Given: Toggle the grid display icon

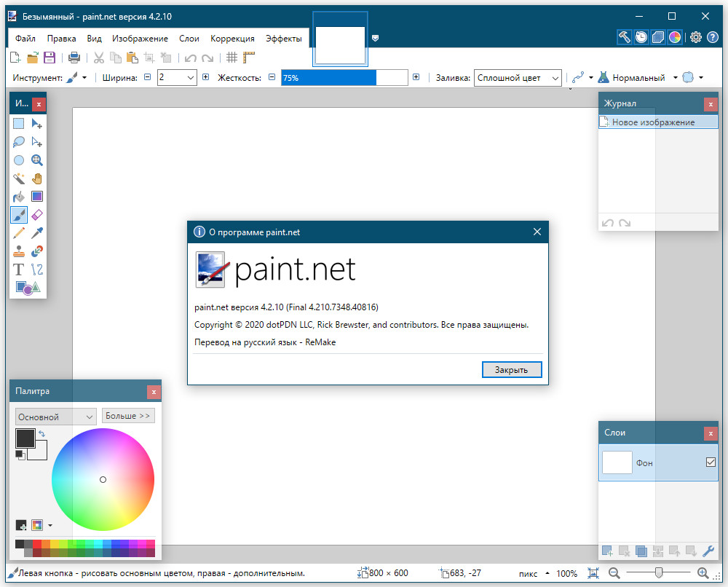Looking at the screenshot, I should click(x=232, y=58).
